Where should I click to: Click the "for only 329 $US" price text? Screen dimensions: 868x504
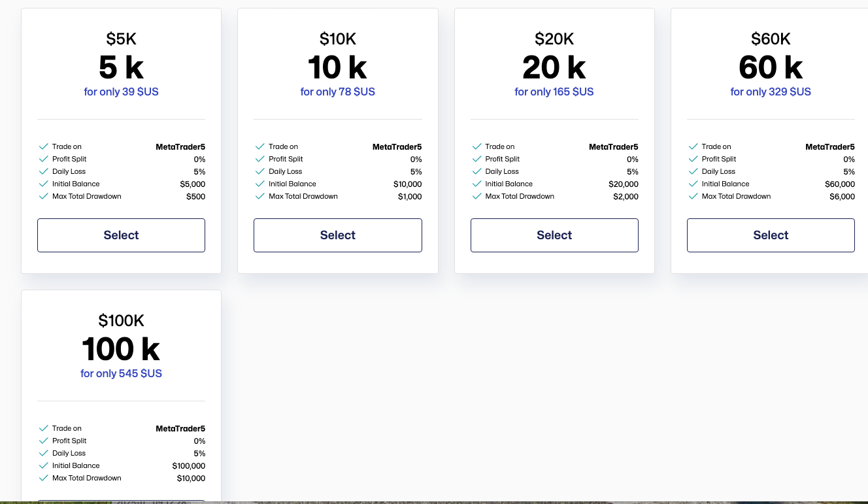click(x=771, y=92)
